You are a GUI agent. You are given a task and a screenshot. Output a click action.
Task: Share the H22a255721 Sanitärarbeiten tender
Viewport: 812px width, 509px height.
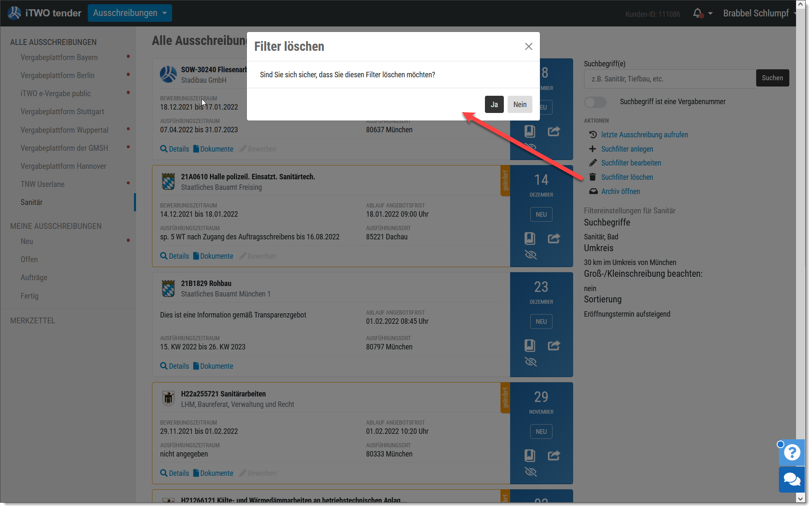(554, 456)
